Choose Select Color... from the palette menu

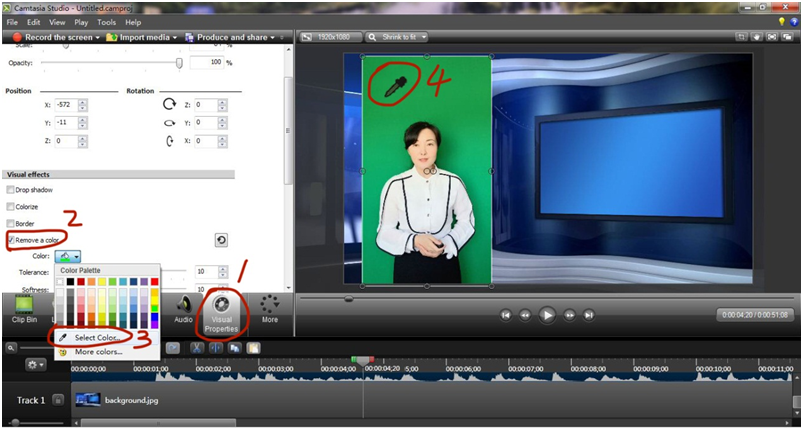[97, 338]
